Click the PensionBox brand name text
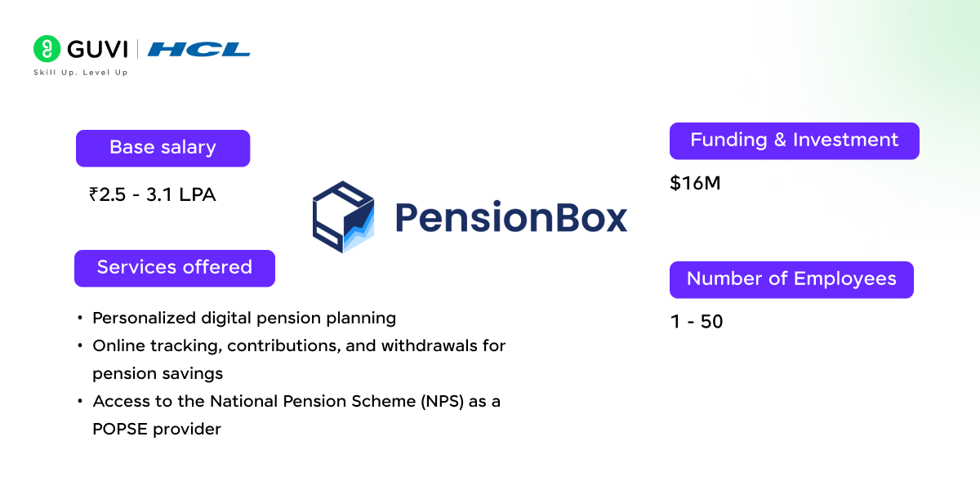The height and width of the screenshot is (490, 980). pos(511,217)
